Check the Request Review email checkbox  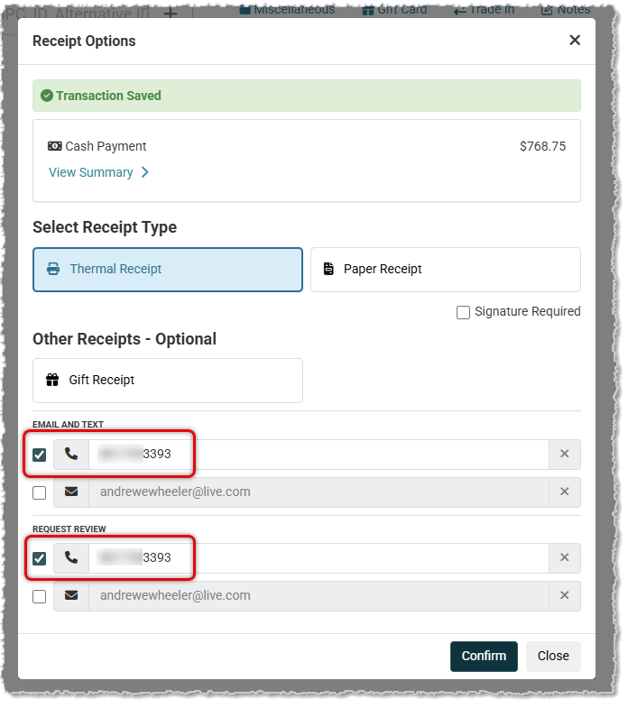(39, 596)
